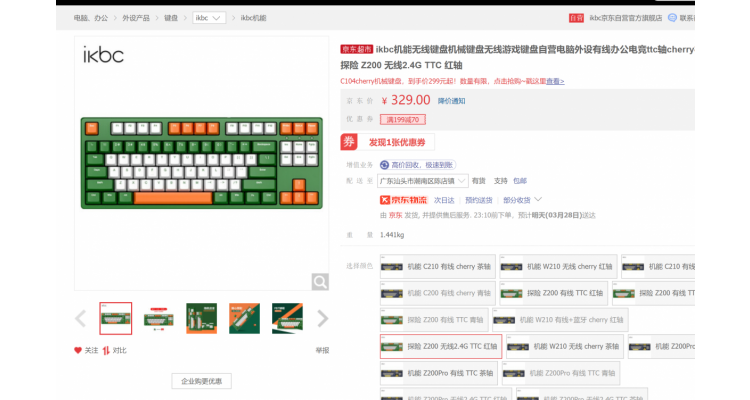750x400 pixels.
Task: Select the third thumbnail showing green packaging
Action: click(x=201, y=318)
